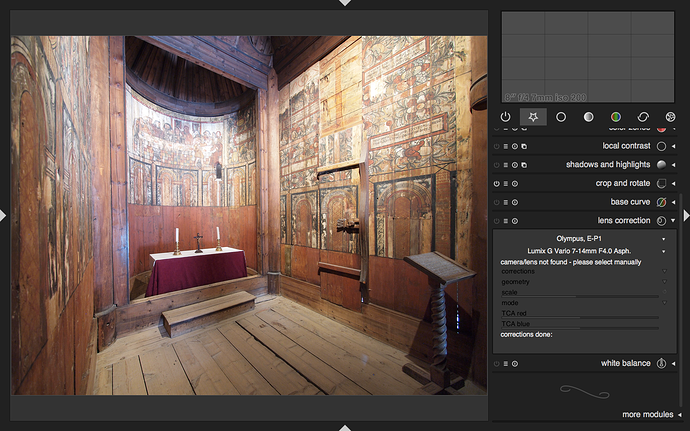Open the color group RGB icon
The height and width of the screenshot is (431, 690).
(x=616, y=117)
